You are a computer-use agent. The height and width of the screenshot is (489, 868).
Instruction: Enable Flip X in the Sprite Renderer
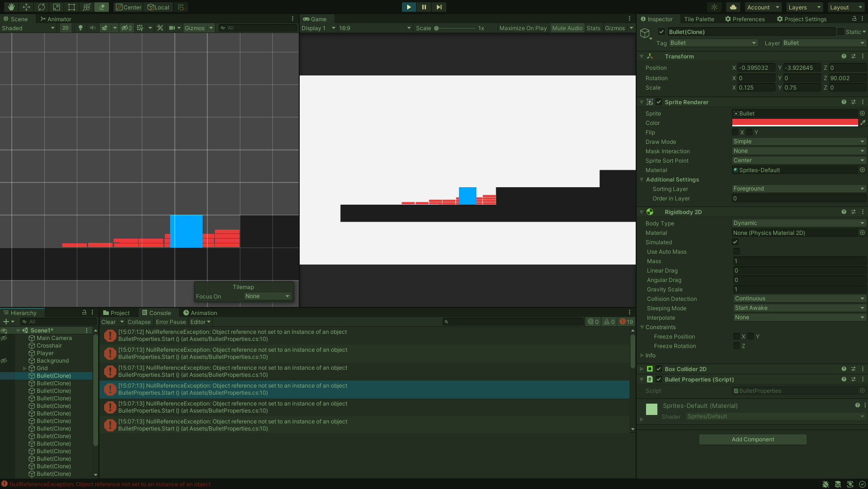[735, 132]
